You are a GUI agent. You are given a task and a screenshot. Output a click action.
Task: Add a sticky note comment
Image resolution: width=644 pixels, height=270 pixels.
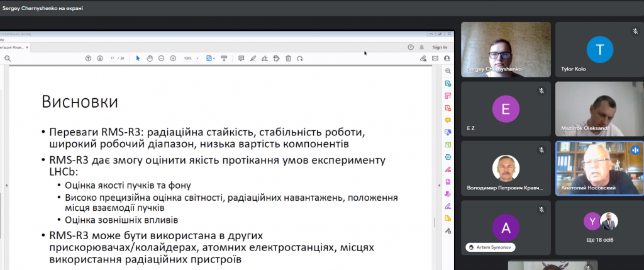241,59
